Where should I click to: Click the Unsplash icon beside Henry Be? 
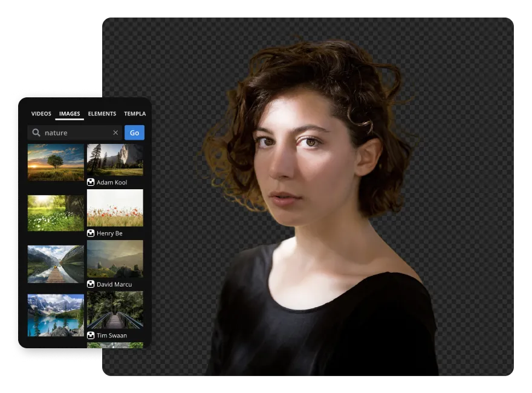90,233
